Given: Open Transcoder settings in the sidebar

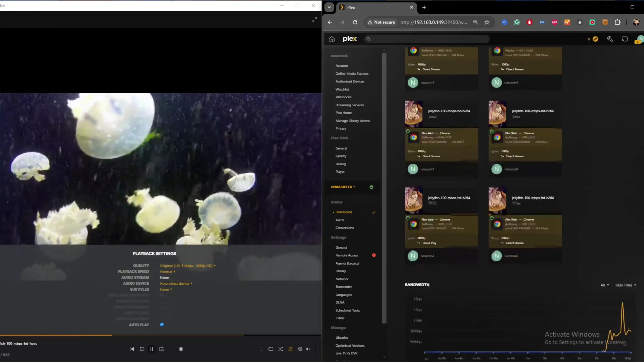Looking at the screenshot, I should click(343, 287).
